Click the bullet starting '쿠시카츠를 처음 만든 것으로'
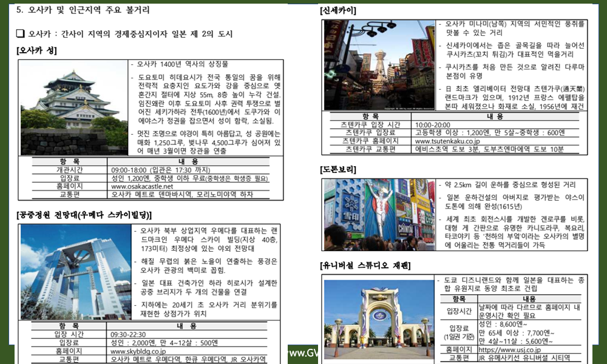607x364 pixels. point(515,72)
